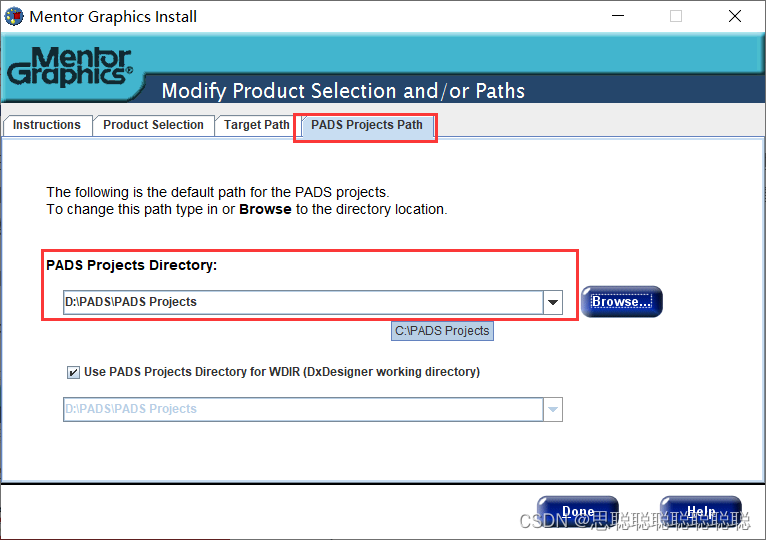This screenshot has height=540, width=766.
Task: Click the disabled WDIR path field
Action: [x=303, y=409]
